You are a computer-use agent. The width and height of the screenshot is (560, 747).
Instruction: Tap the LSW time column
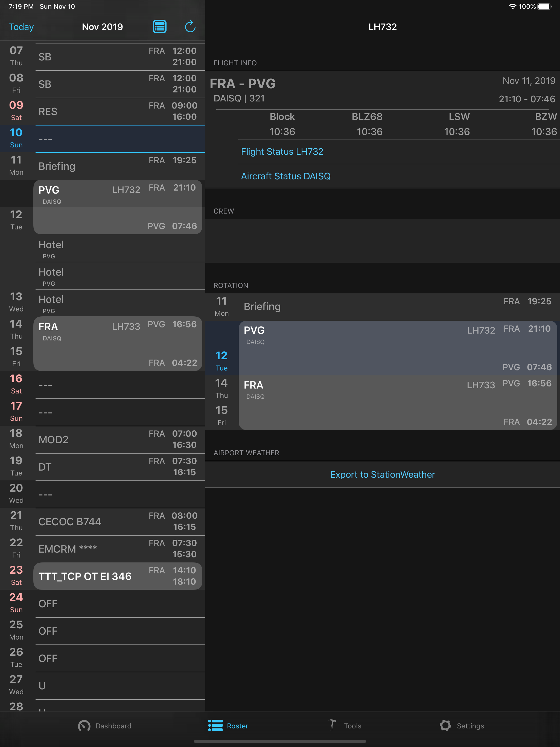click(457, 124)
